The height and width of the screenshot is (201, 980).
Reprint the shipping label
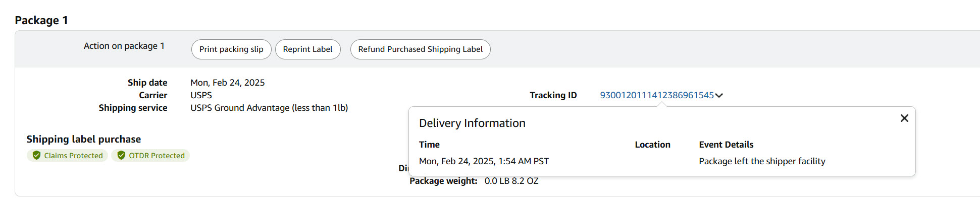tap(307, 49)
